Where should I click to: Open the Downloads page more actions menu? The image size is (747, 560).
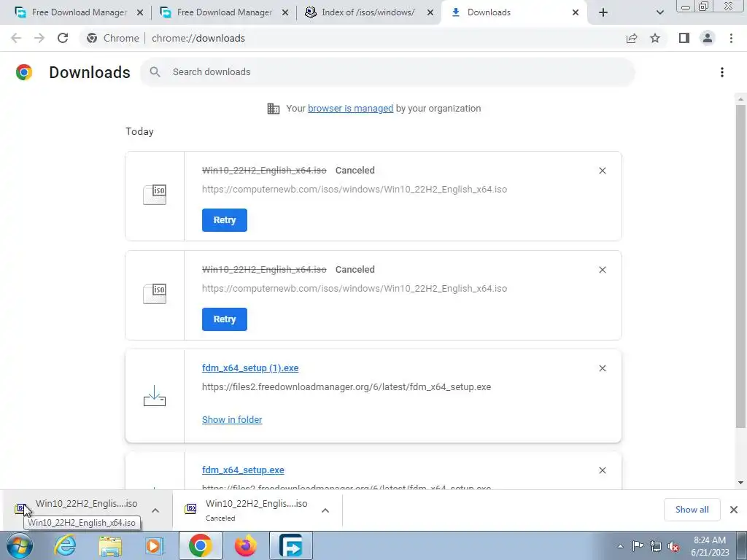click(722, 72)
